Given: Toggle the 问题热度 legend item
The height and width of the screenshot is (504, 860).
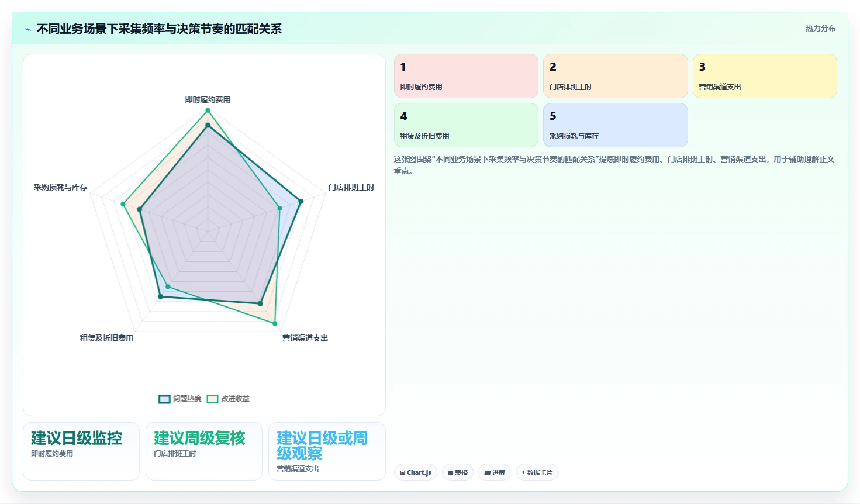Looking at the screenshot, I should pos(180,399).
